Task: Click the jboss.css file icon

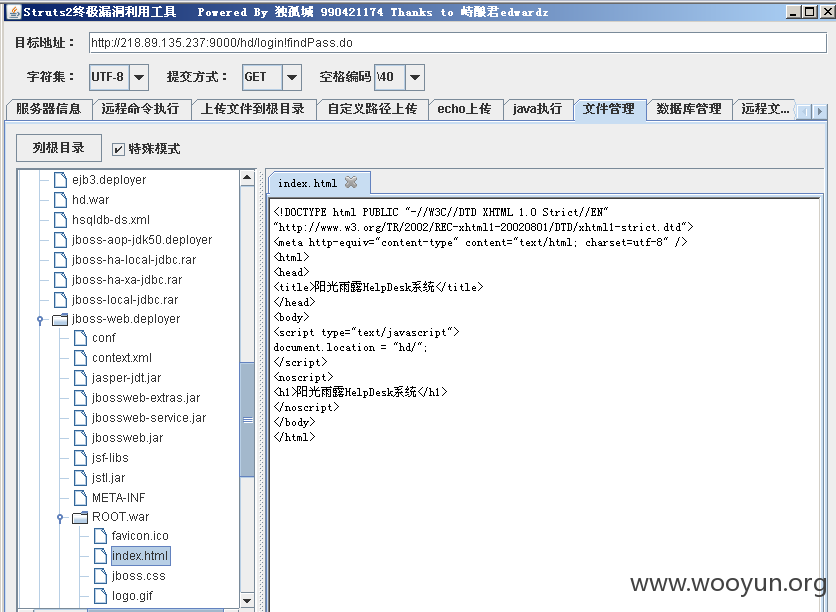Action: coord(100,576)
